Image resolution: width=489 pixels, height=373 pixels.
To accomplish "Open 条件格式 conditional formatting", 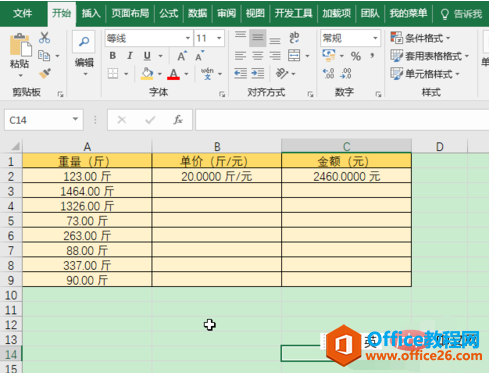I will click(420, 38).
